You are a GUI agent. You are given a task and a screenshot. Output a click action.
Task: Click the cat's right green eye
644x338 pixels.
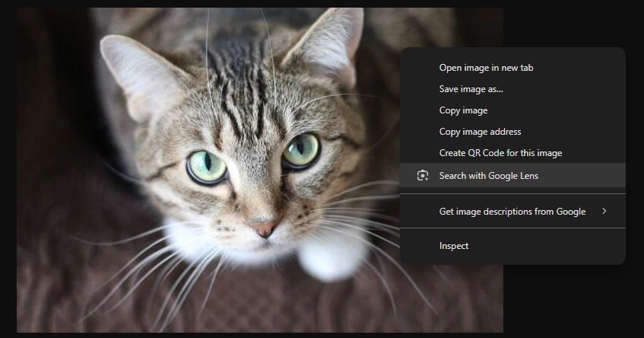[x=300, y=149]
